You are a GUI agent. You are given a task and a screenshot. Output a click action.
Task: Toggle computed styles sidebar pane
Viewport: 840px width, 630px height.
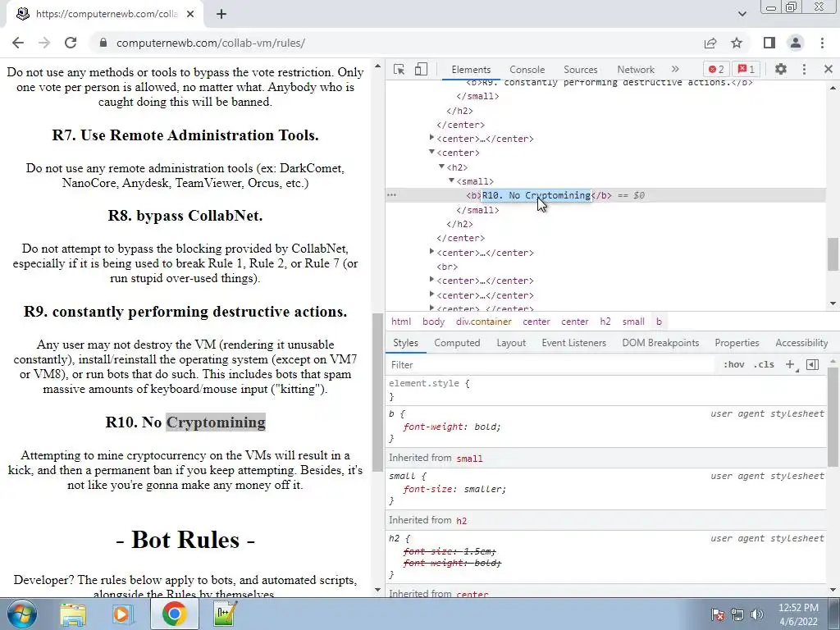(x=813, y=365)
